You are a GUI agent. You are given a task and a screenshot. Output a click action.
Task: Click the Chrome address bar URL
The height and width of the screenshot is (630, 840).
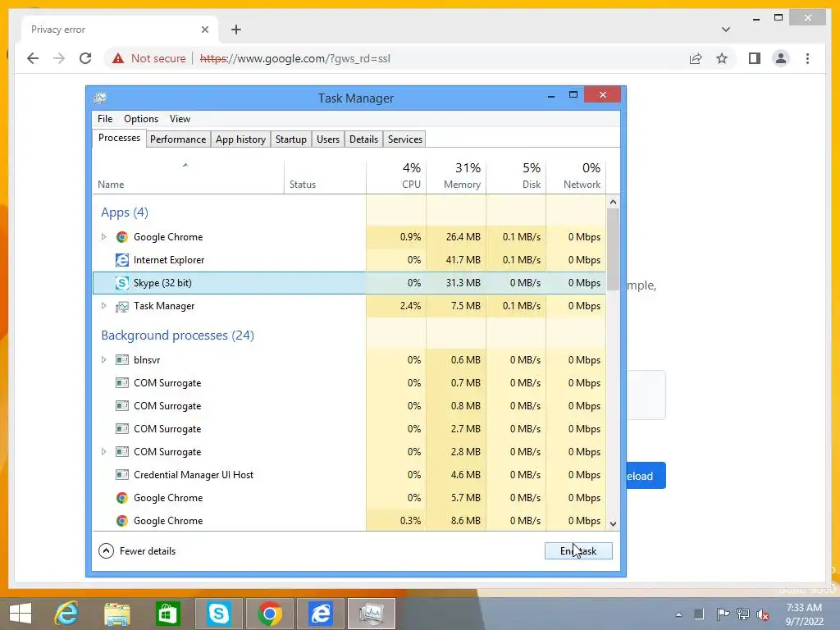click(294, 58)
